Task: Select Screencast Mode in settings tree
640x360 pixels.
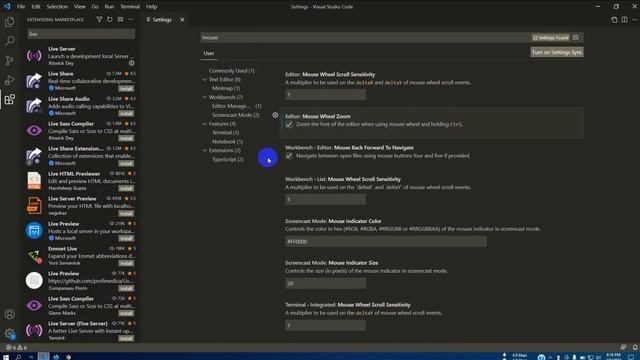Action: 236,115
